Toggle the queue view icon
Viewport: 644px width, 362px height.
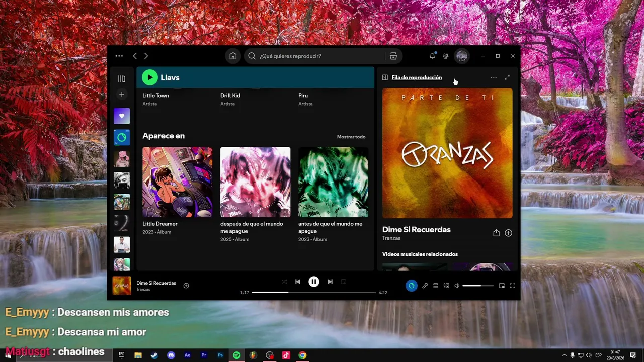pos(436,286)
